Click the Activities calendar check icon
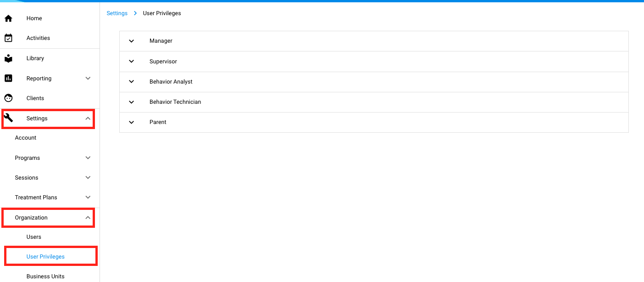This screenshot has width=644, height=282. 8,38
